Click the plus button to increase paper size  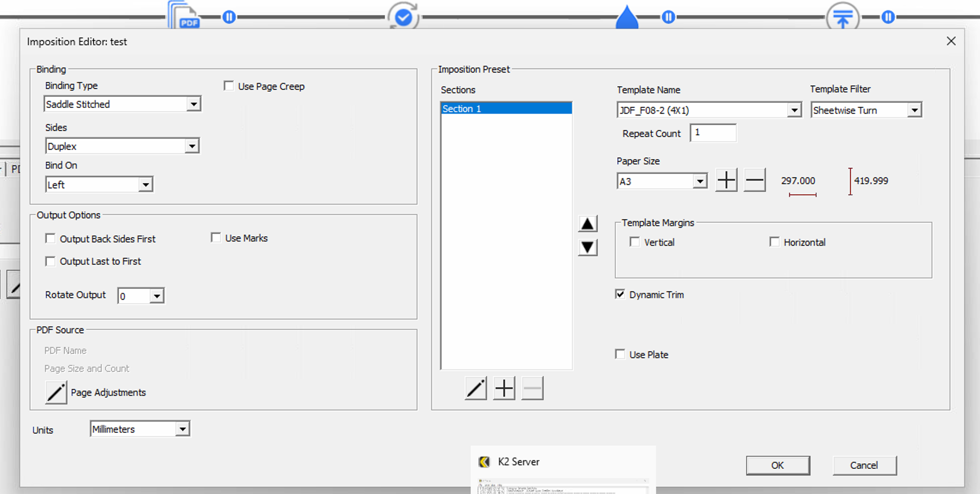coord(726,180)
